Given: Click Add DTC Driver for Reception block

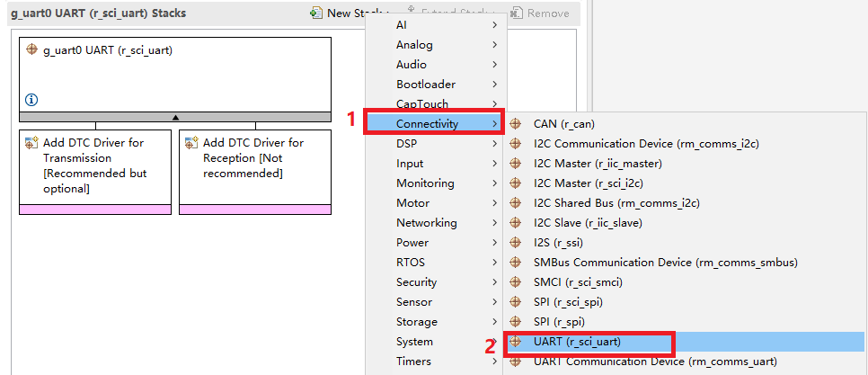Looking at the screenshot, I should pyautogui.click(x=255, y=172).
